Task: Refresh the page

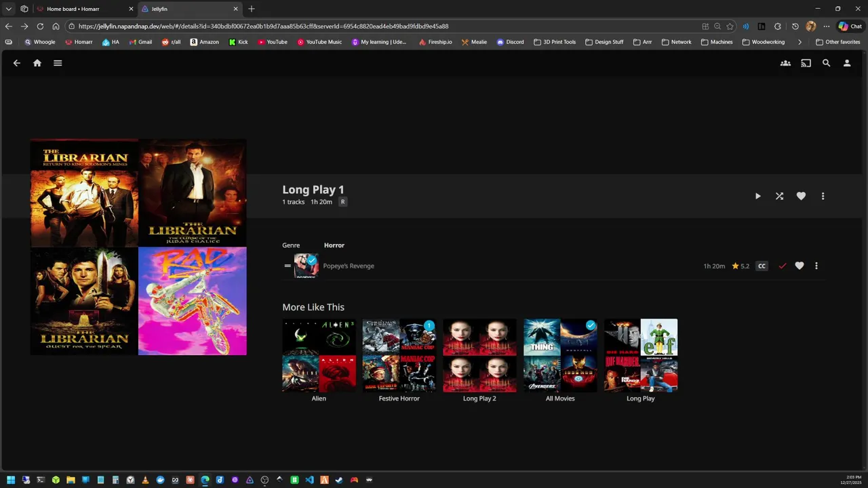Action: pos(40,26)
